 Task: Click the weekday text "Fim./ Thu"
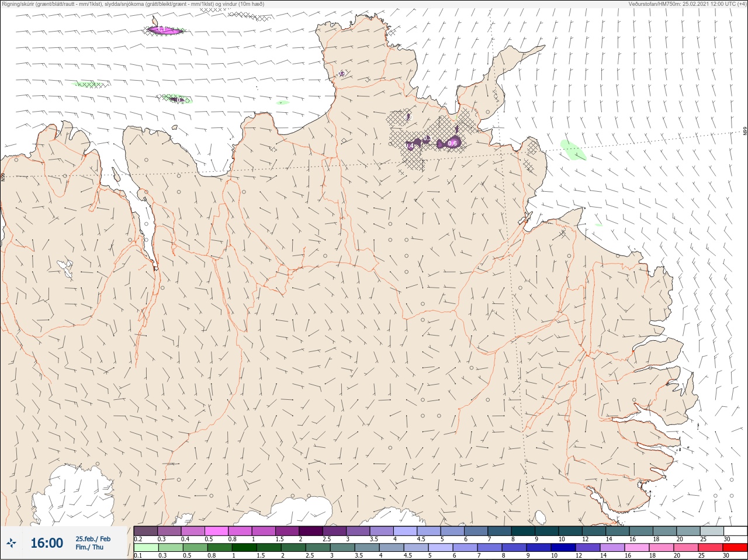(x=89, y=547)
